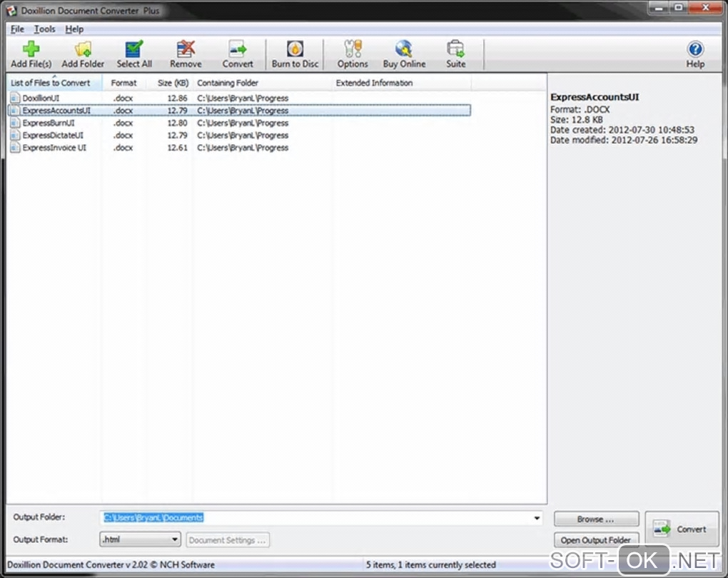Click the Add Folder toolbar icon
The height and width of the screenshot is (578, 728).
coord(83,49)
